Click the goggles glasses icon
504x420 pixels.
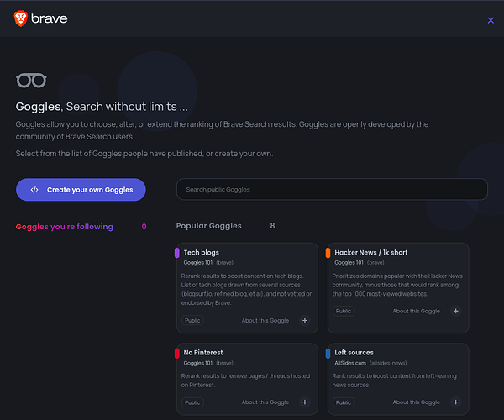coord(31,81)
